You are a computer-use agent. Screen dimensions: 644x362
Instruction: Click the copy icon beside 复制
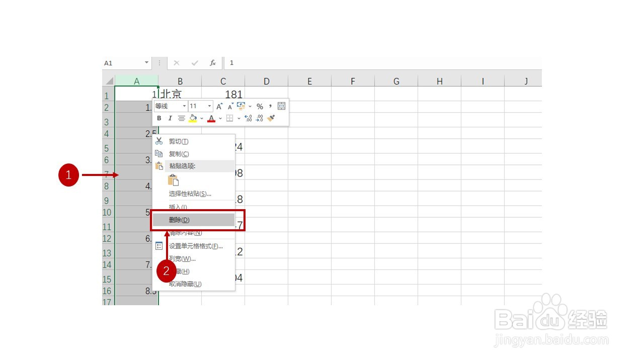159,154
